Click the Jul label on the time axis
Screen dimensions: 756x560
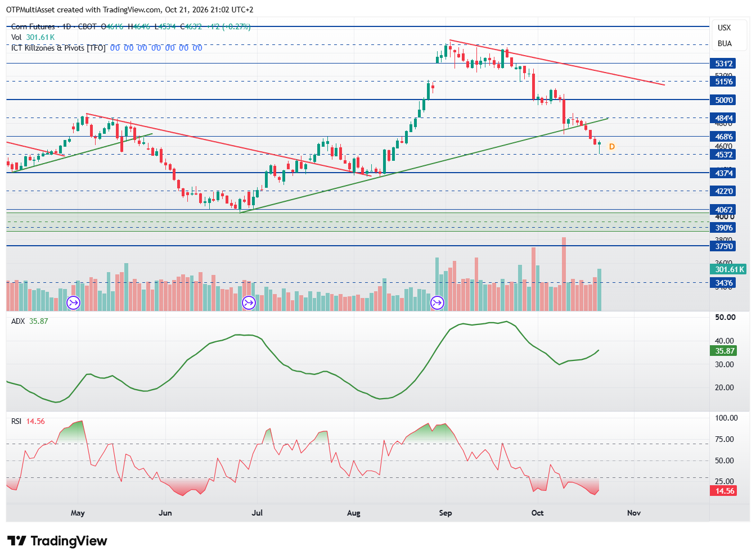[x=257, y=513]
